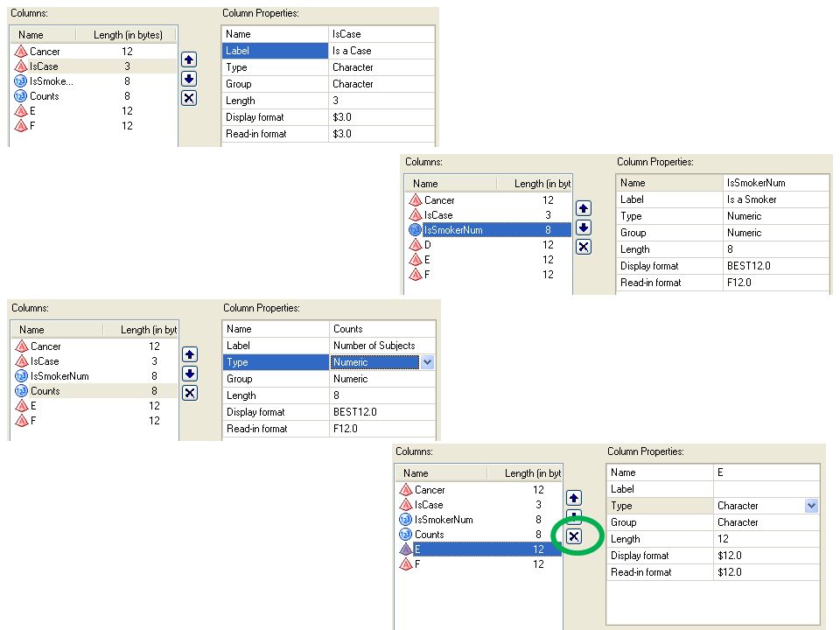Viewport: 840px width, 630px height.
Task: Click the IsCase name value in Column Properties
Action: click(x=381, y=34)
